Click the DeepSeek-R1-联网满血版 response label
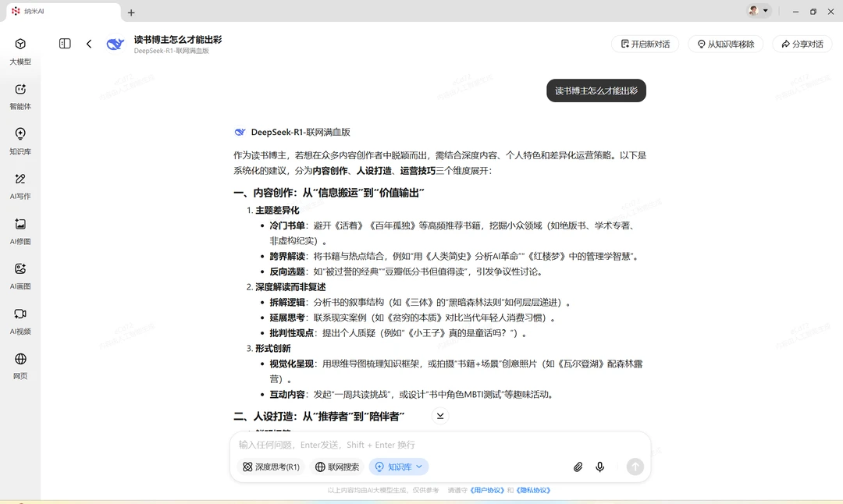This screenshot has height=504, width=843. (x=301, y=132)
